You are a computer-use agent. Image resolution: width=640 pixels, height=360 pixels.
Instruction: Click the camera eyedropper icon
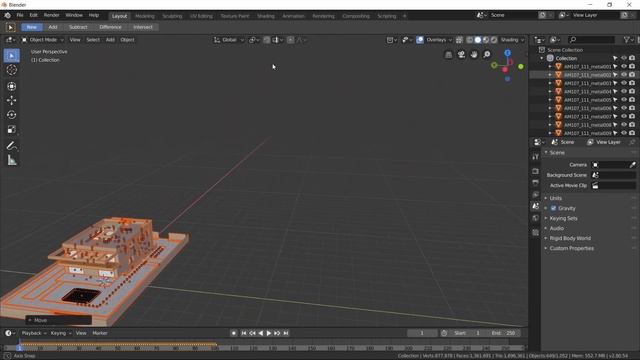[633, 165]
